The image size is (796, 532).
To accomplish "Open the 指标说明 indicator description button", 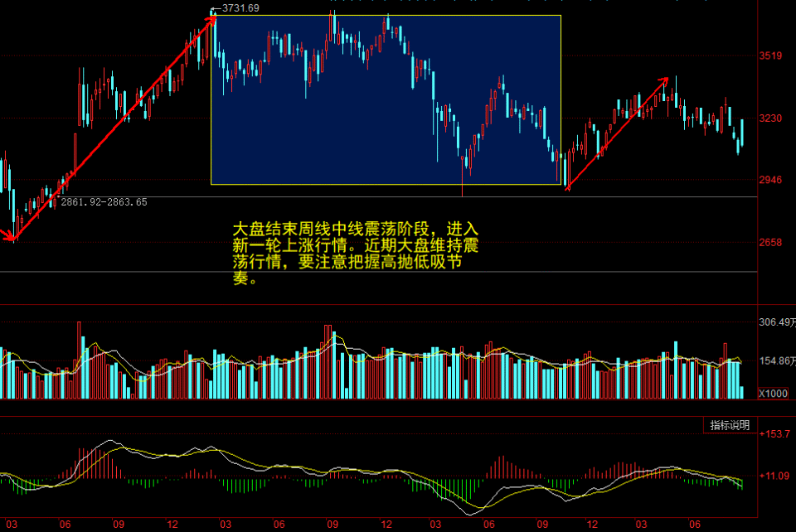I will click(x=730, y=425).
